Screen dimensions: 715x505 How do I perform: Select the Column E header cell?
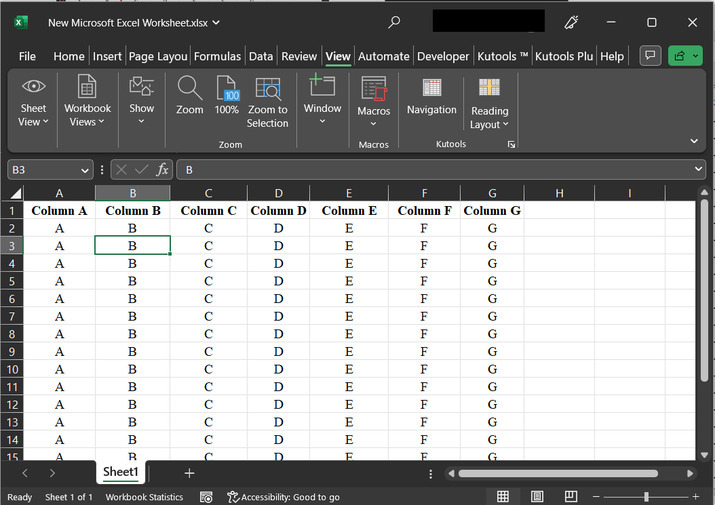click(x=349, y=211)
